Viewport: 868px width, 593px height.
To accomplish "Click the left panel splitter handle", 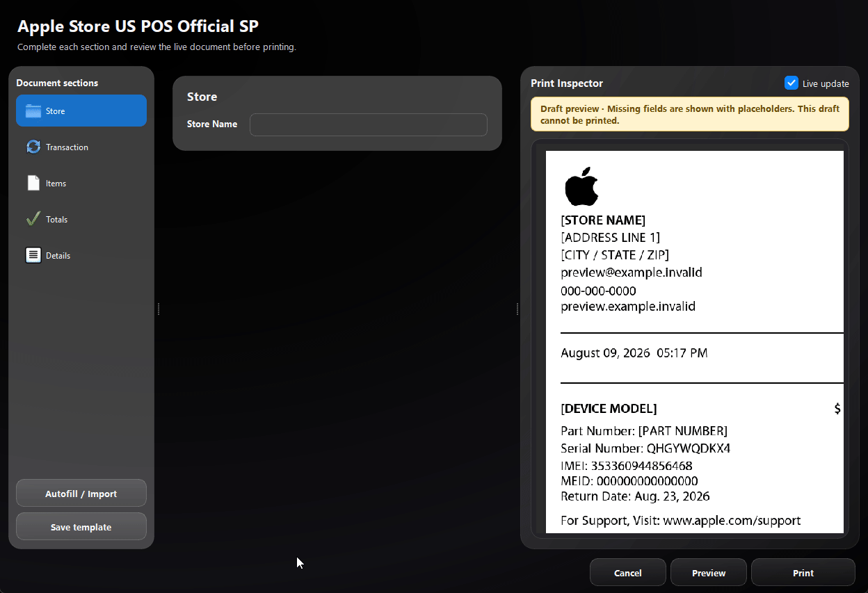I will tap(159, 309).
